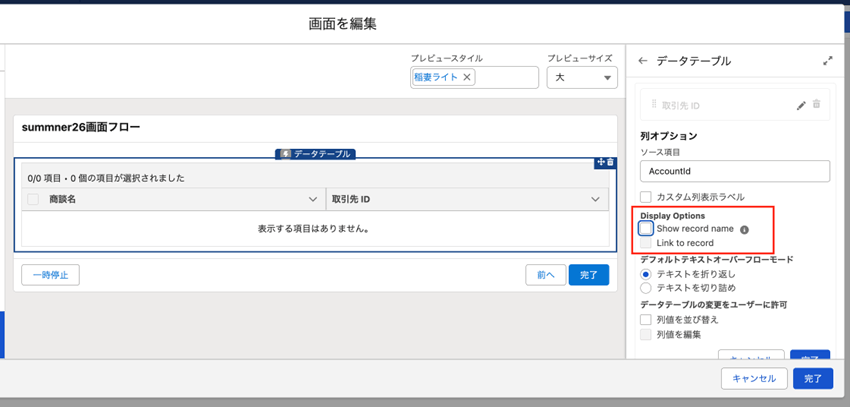The width and height of the screenshot is (850, 407).
Task: Enable the Show record name checkbox
Action: 647,229
